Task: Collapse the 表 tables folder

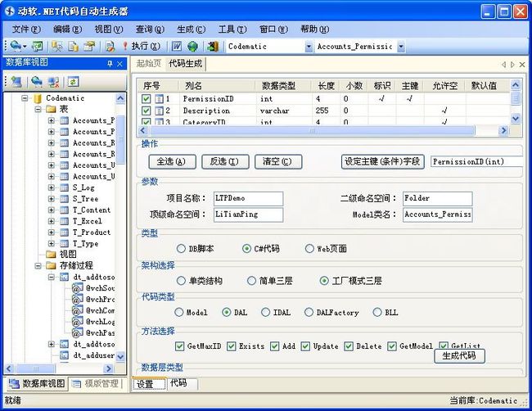Action: click(38, 109)
